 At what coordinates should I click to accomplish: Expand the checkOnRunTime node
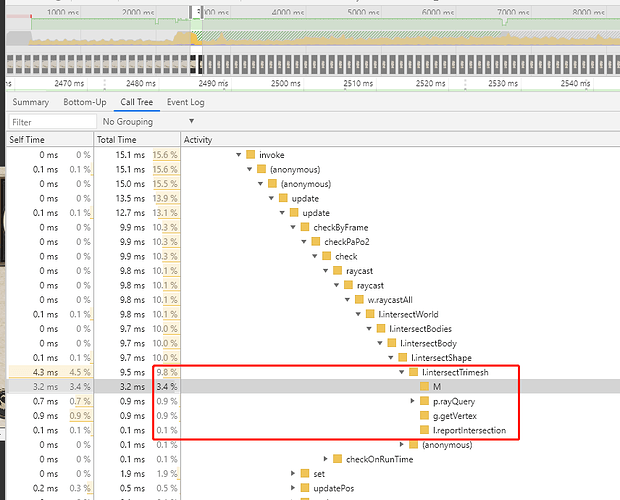click(325, 459)
